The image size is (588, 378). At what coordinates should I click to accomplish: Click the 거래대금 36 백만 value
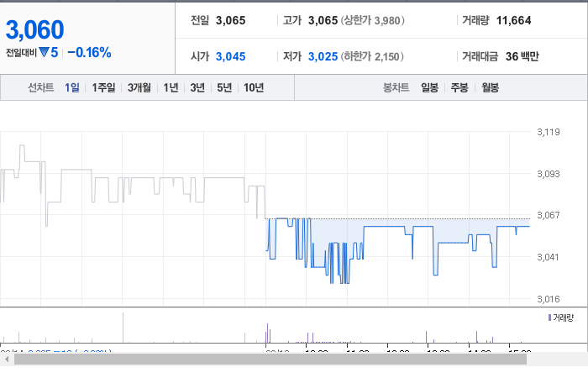522,56
